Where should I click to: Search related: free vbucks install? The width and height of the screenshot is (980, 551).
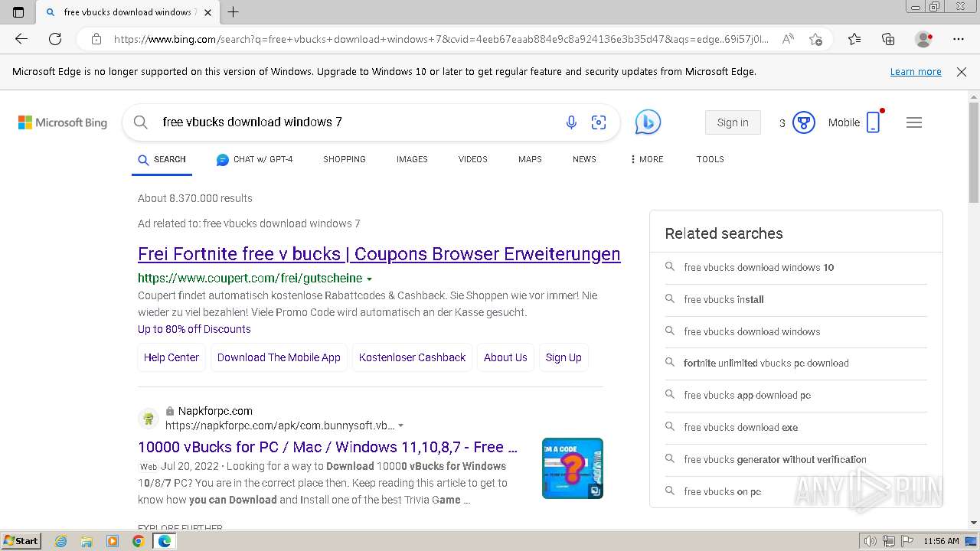[x=724, y=300]
